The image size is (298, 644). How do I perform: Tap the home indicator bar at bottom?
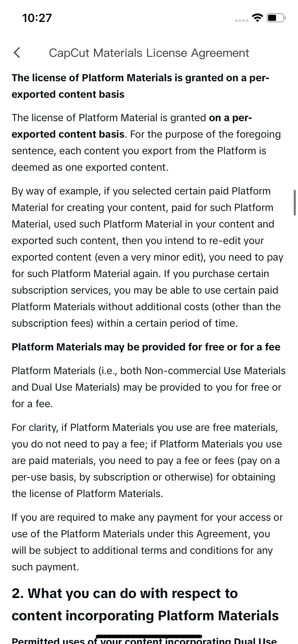[x=149, y=636]
